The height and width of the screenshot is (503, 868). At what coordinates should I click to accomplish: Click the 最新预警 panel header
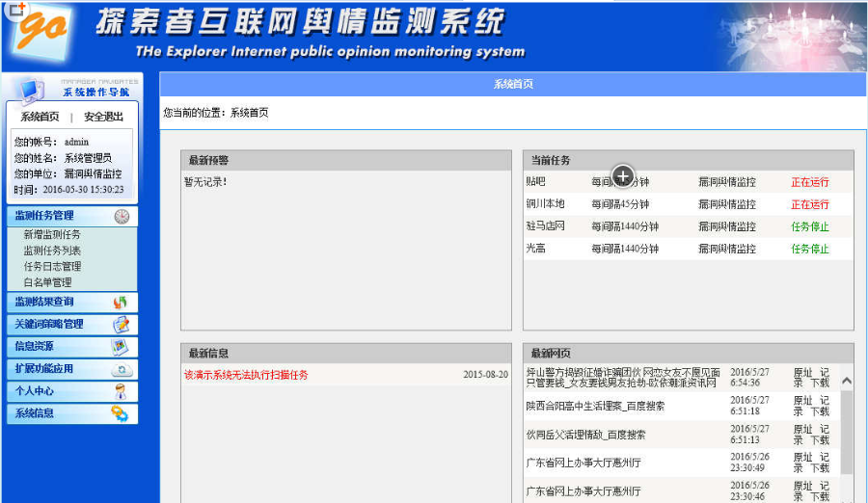pos(346,161)
